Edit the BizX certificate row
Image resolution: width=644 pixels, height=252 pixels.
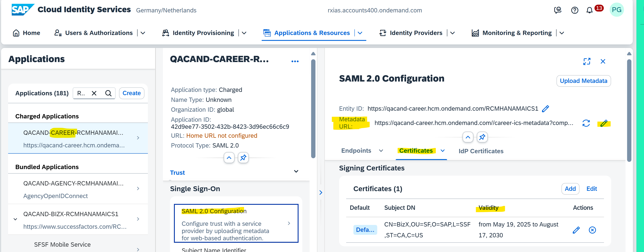click(x=576, y=230)
